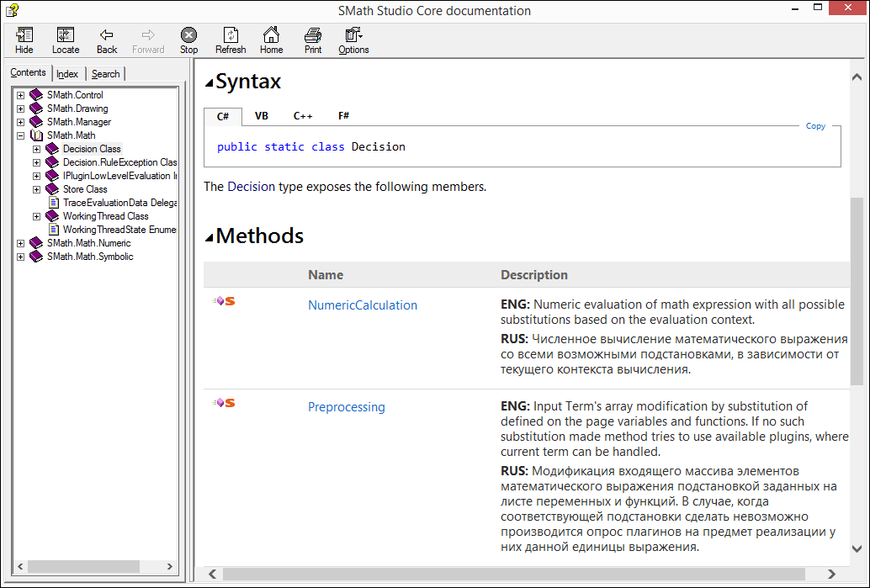Click the Hide toolbar icon
870x588 pixels.
24,35
